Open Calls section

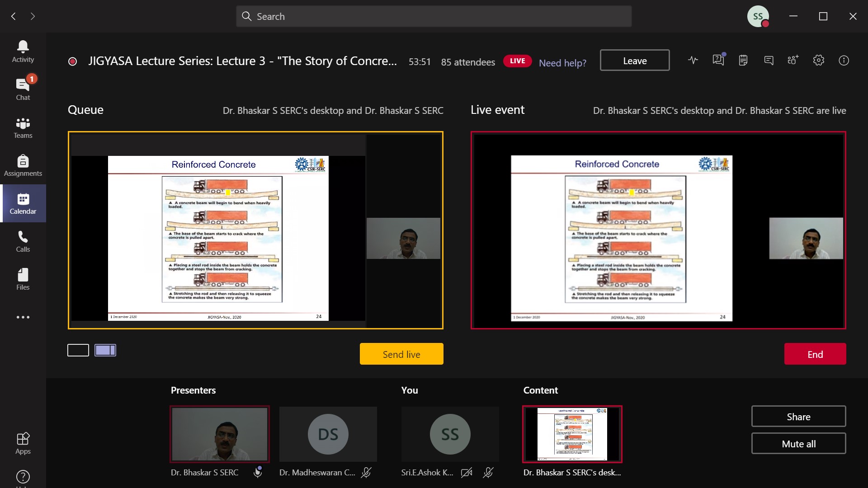[23, 241]
